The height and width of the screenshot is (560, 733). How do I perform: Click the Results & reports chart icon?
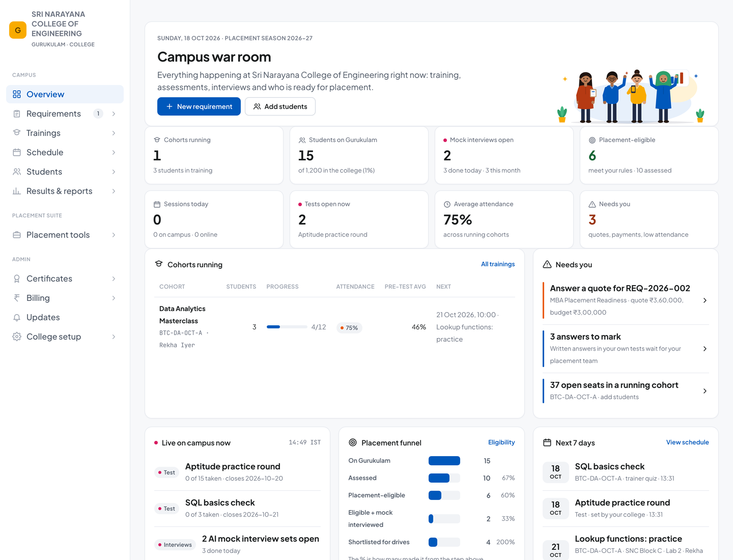point(17,191)
